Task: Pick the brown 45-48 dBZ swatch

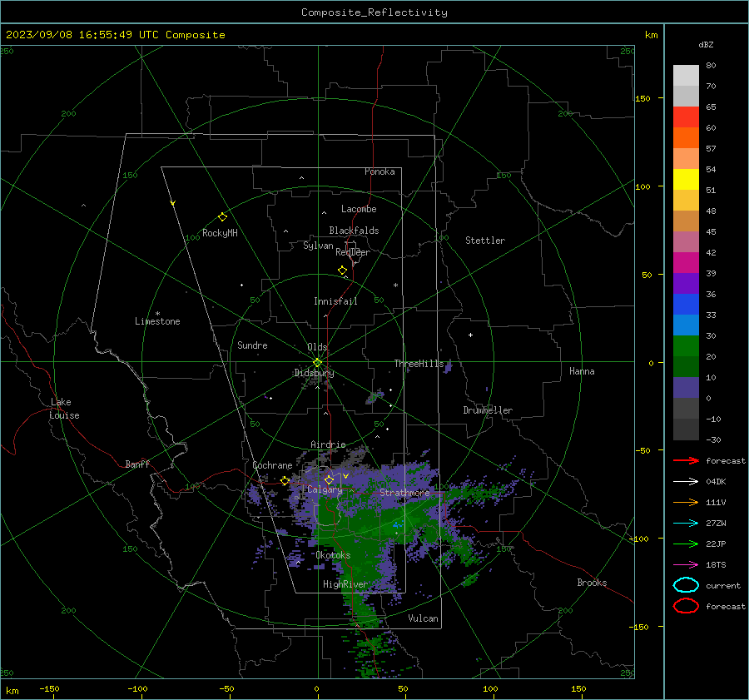Action: point(686,221)
